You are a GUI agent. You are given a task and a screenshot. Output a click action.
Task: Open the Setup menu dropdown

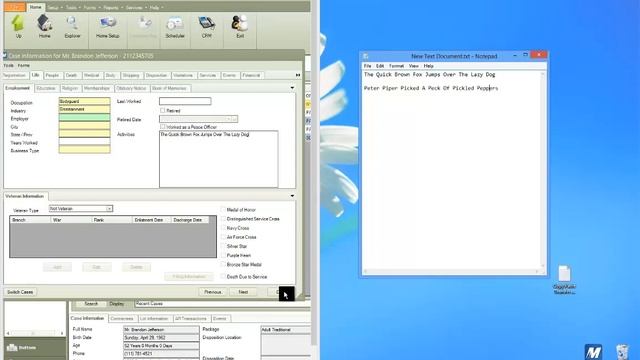pyautogui.click(x=55, y=7)
